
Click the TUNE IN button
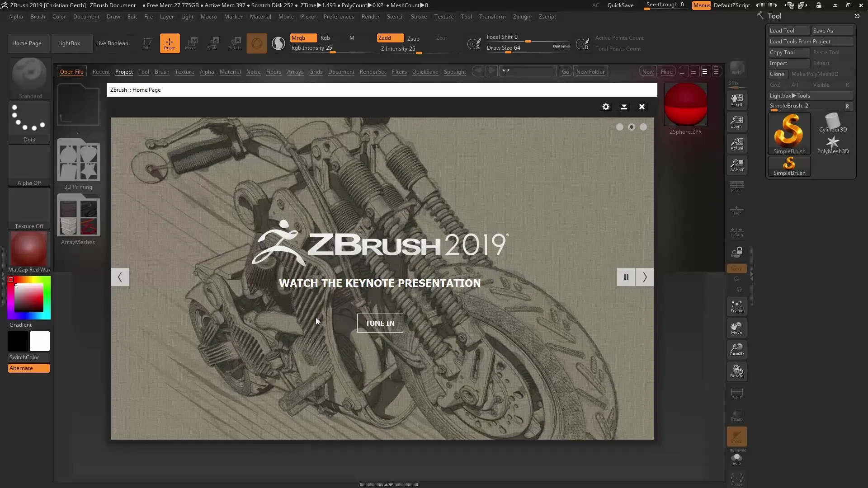pyautogui.click(x=380, y=323)
